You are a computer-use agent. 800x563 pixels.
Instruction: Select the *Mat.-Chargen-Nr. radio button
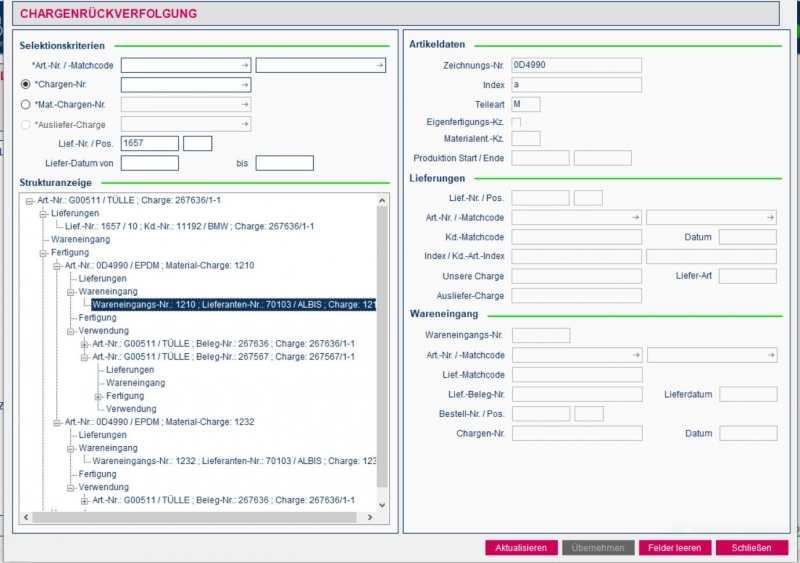(x=26, y=104)
